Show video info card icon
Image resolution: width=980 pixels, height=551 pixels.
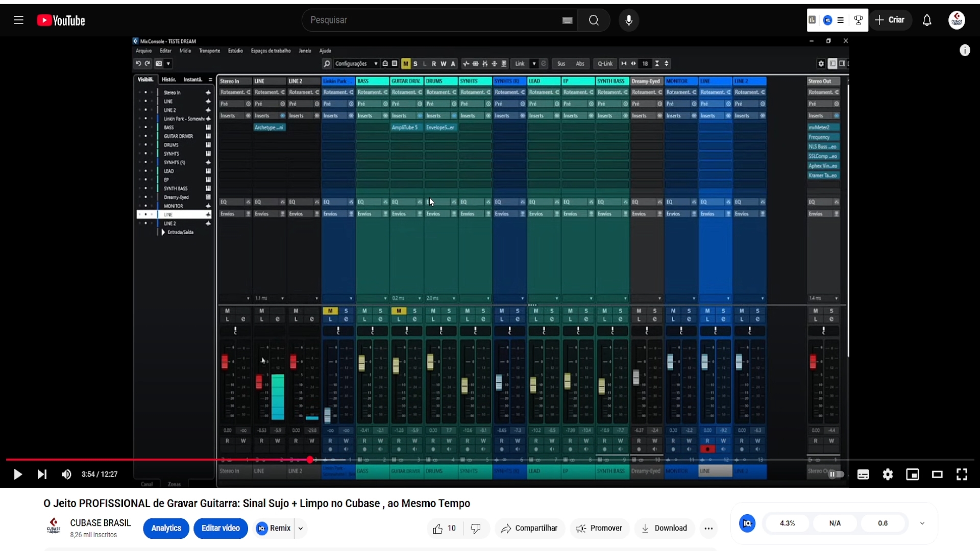pos(965,50)
